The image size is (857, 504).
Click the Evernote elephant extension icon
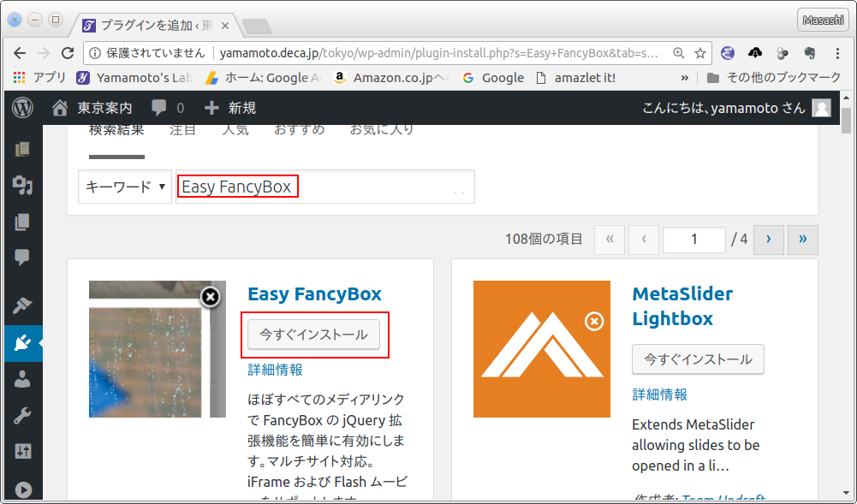pos(810,53)
